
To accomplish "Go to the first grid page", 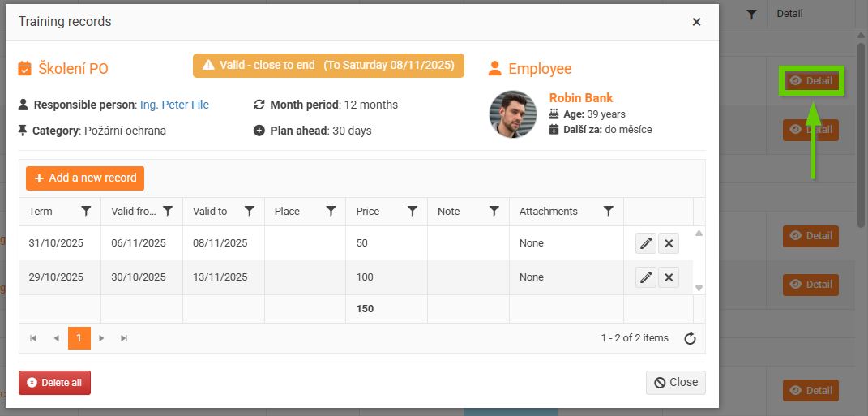I will pyautogui.click(x=33, y=338).
